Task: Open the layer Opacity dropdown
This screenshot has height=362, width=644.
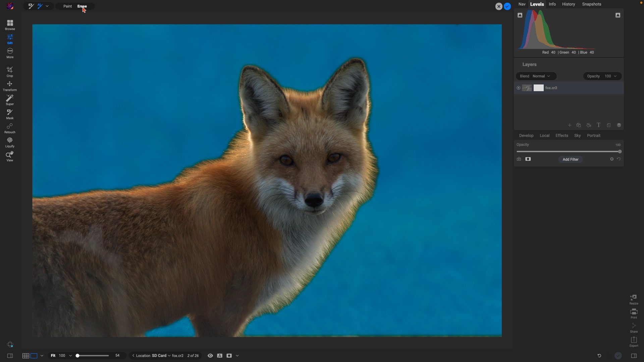Action: coord(602,76)
